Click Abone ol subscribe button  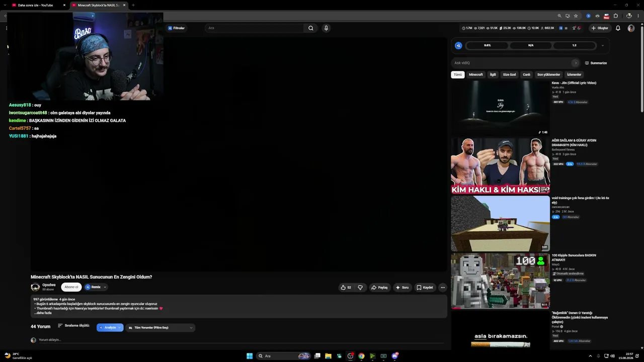[71, 287]
